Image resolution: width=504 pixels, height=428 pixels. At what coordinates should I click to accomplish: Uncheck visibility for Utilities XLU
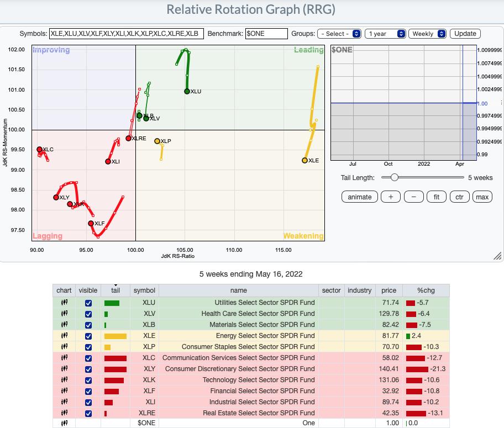pos(88,303)
